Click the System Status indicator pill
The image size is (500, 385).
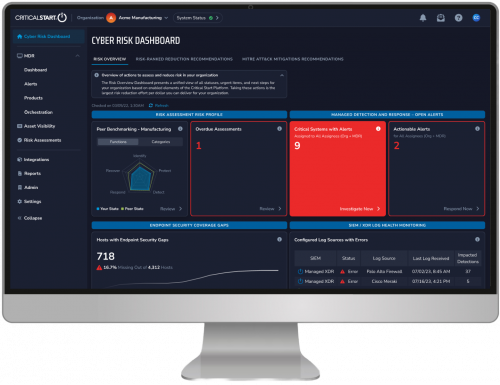tap(198, 18)
